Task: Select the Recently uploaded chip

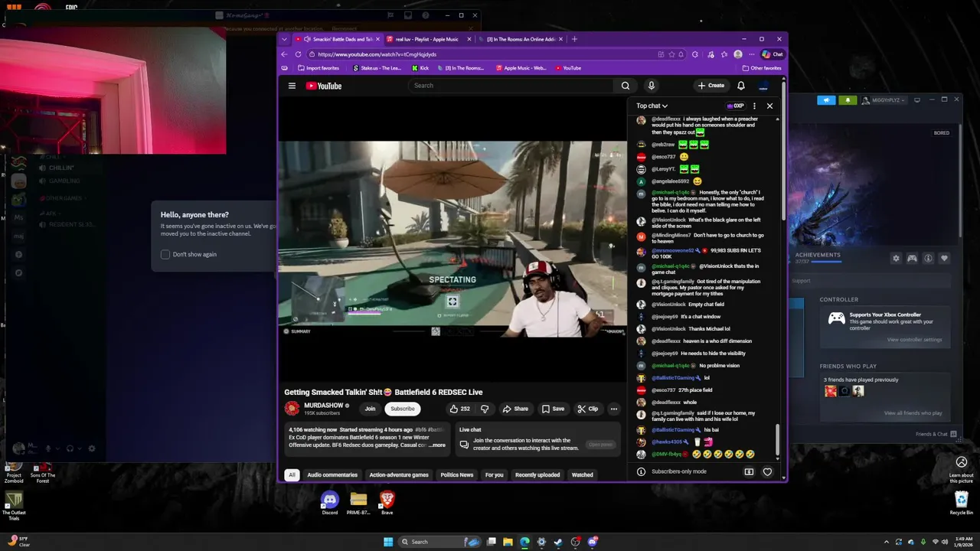Action: (x=537, y=475)
